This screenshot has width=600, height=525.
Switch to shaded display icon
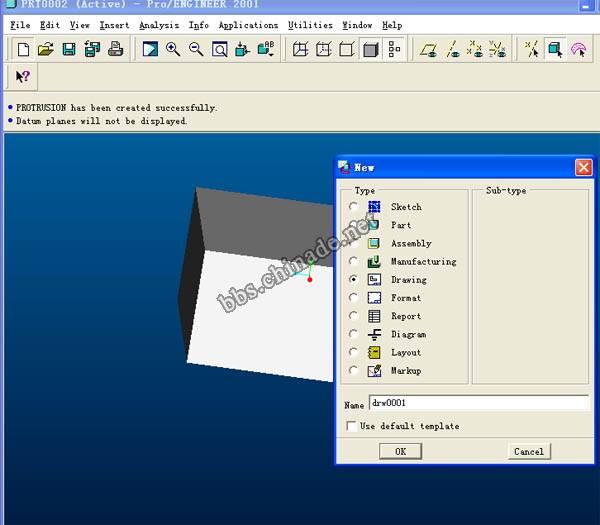tap(370, 49)
